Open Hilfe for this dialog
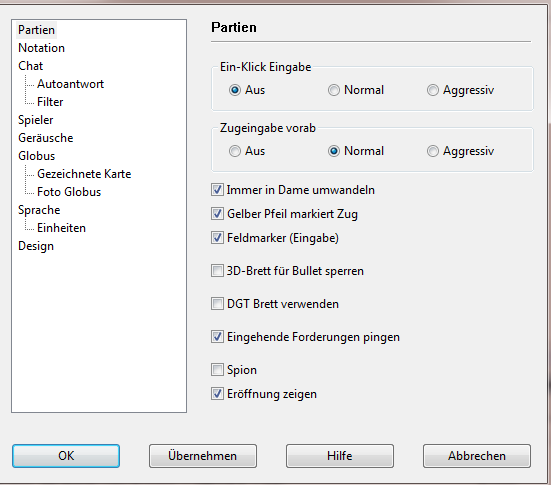Image resolution: width=551 pixels, height=485 pixels. 340,456
